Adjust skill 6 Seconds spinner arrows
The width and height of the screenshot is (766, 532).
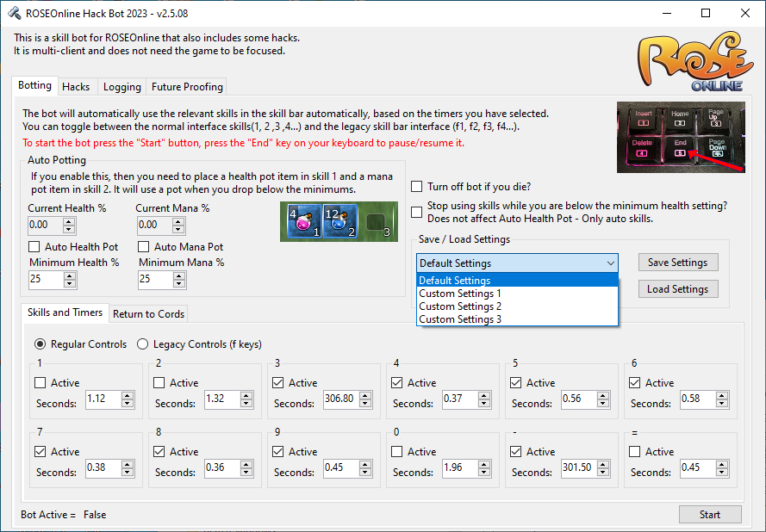(722, 399)
